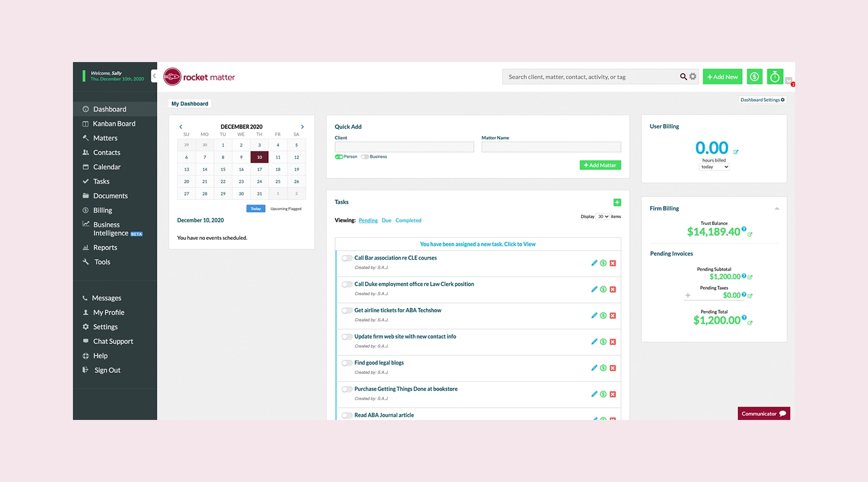Open search settings gear icon

tap(693, 77)
